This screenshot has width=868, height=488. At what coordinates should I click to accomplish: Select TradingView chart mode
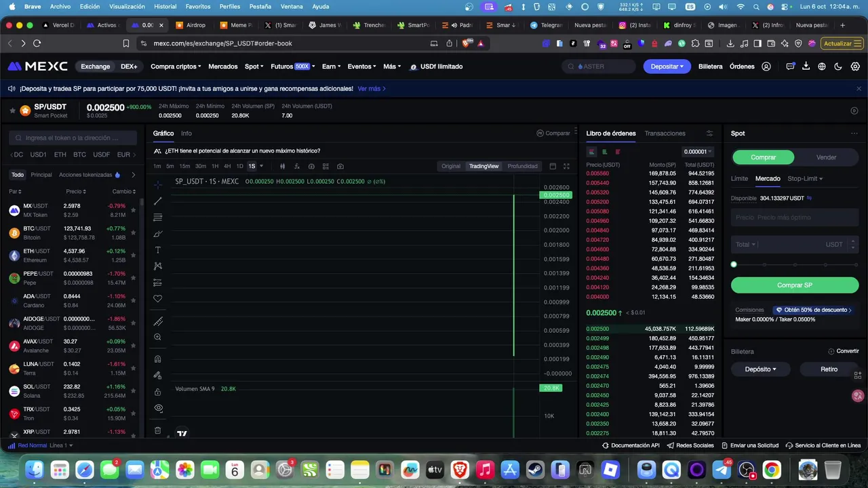tap(484, 166)
